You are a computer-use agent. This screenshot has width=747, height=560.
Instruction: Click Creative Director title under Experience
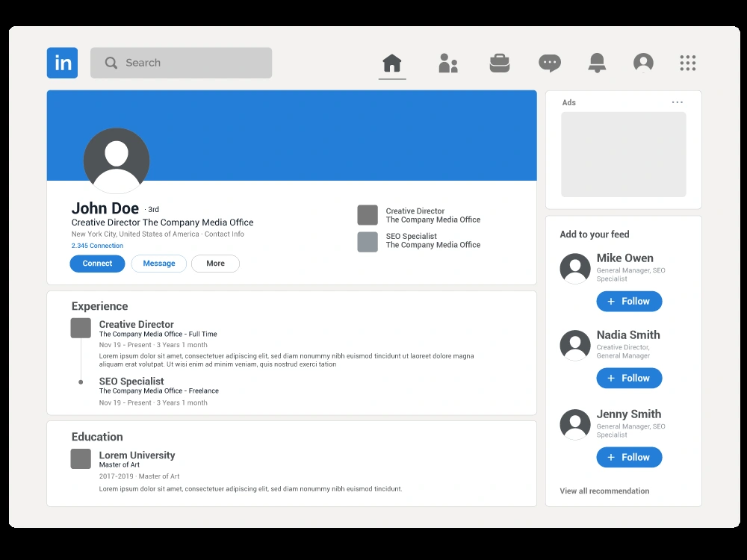pyautogui.click(x=136, y=324)
